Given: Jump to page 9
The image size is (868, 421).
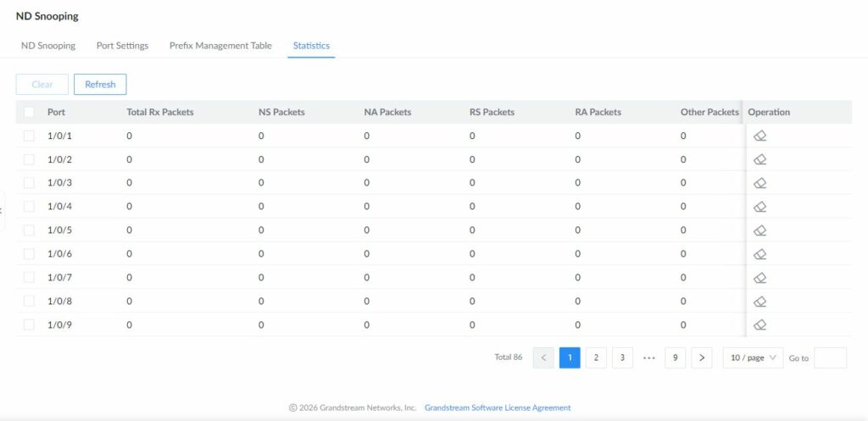Looking at the screenshot, I should pyautogui.click(x=676, y=357).
